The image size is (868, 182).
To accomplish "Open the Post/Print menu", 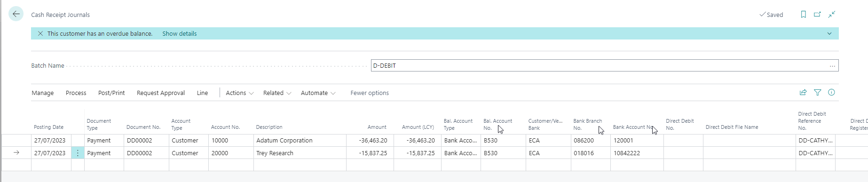I will [111, 93].
